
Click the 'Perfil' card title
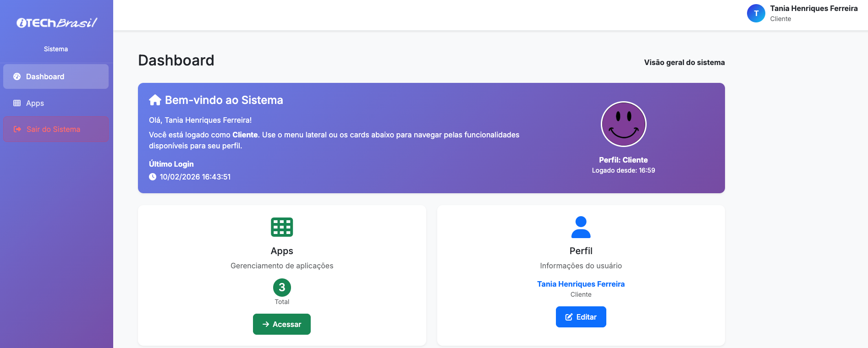pyautogui.click(x=581, y=251)
